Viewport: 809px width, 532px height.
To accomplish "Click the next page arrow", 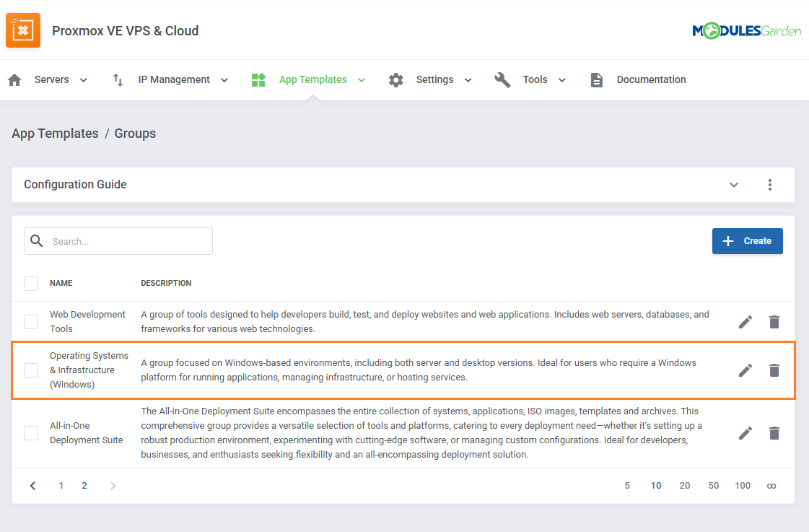I will (x=113, y=486).
